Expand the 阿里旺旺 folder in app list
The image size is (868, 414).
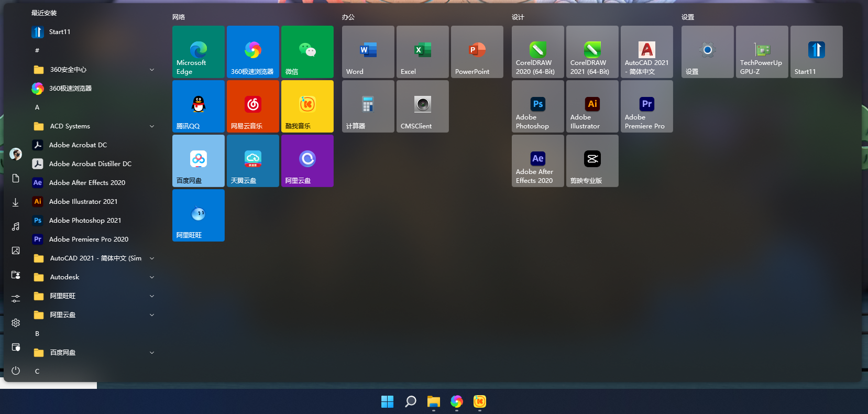point(94,296)
